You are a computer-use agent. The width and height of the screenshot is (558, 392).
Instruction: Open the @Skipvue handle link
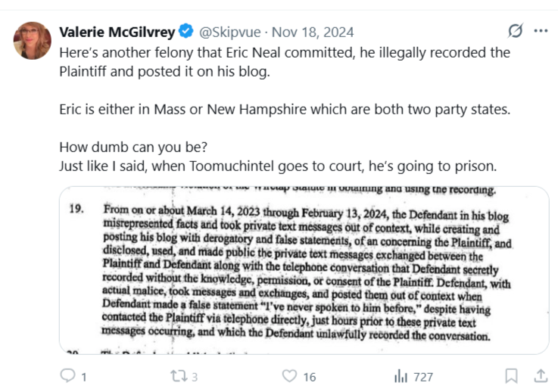(229, 32)
